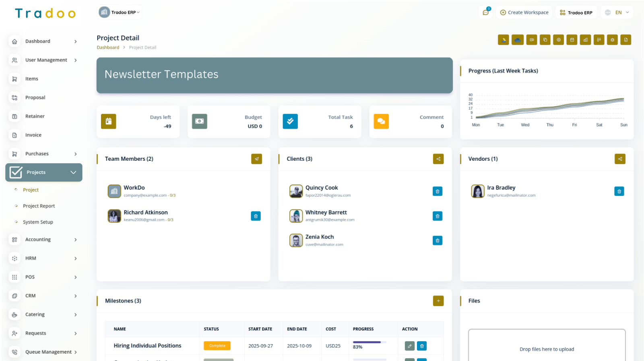Screen dimensions: 644x361
Task: Add a new milestone with plus button
Action: point(438,301)
